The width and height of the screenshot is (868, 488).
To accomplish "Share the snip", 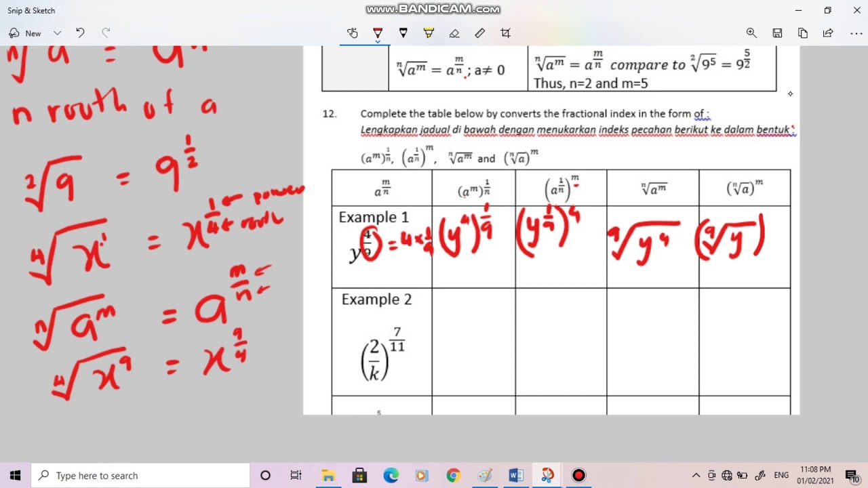I will (x=828, y=33).
